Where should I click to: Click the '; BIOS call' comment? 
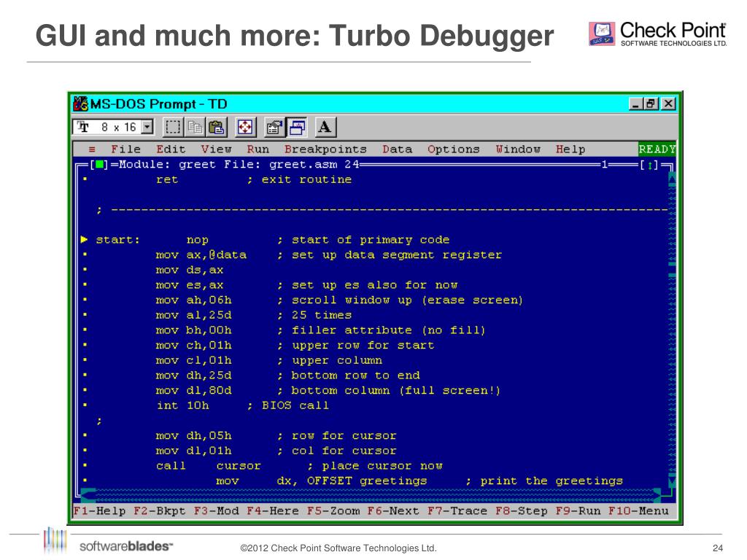pyautogui.click(x=288, y=405)
